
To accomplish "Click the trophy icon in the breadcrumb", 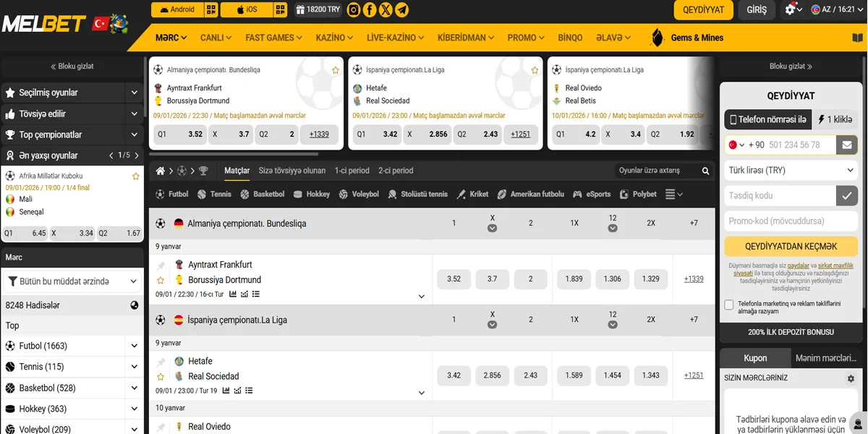I will 203,171.
